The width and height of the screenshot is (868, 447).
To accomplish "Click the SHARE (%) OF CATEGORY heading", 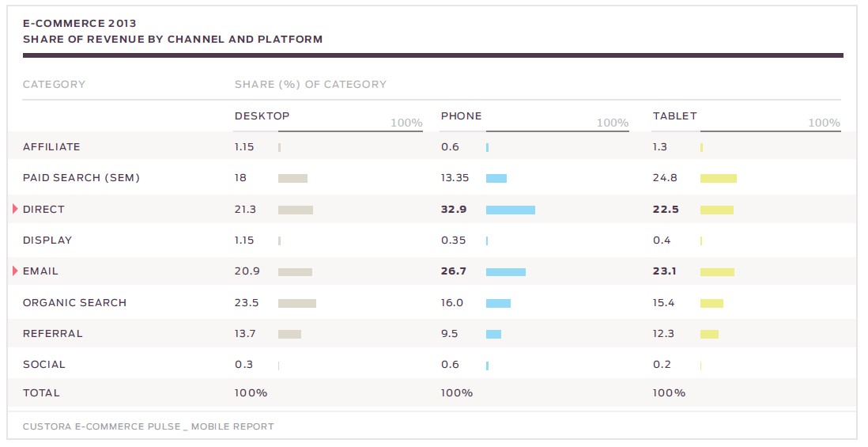I will click(x=310, y=85).
